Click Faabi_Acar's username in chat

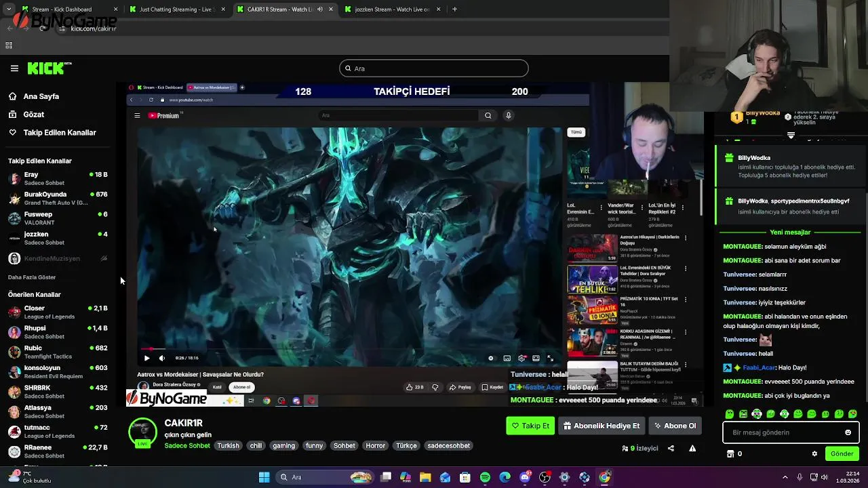758,367
